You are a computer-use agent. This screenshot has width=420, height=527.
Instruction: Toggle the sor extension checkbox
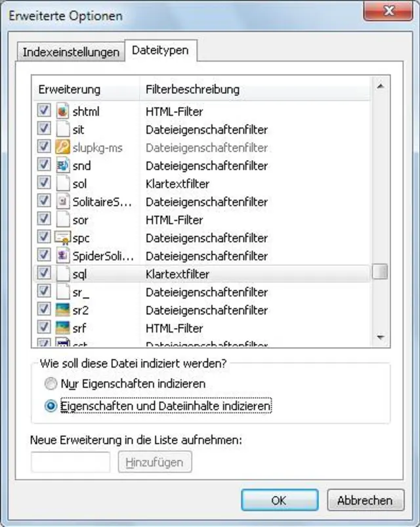pos(44,219)
